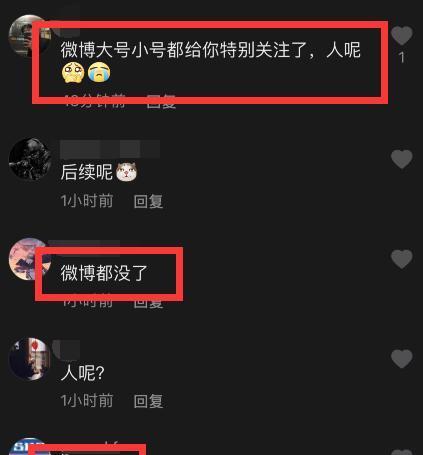The height and width of the screenshot is (455, 423).
Task: Reply to the 后续呢 comment
Action: [148, 201]
